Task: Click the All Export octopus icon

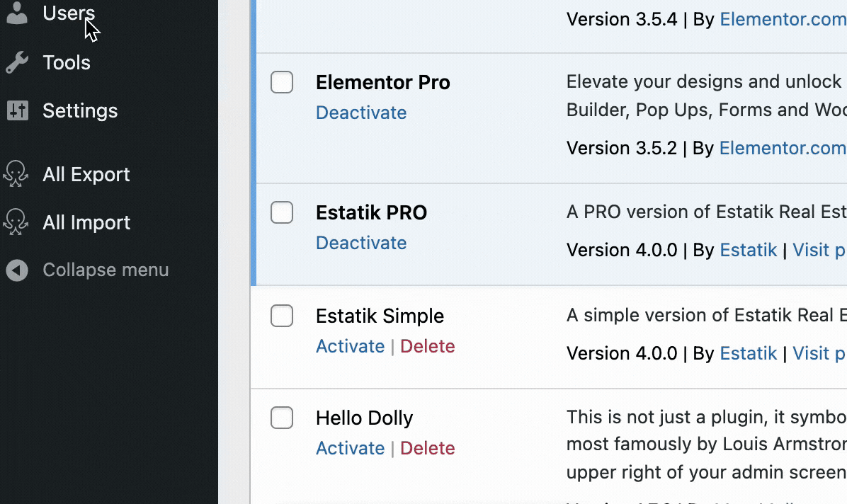Action: coord(16,174)
